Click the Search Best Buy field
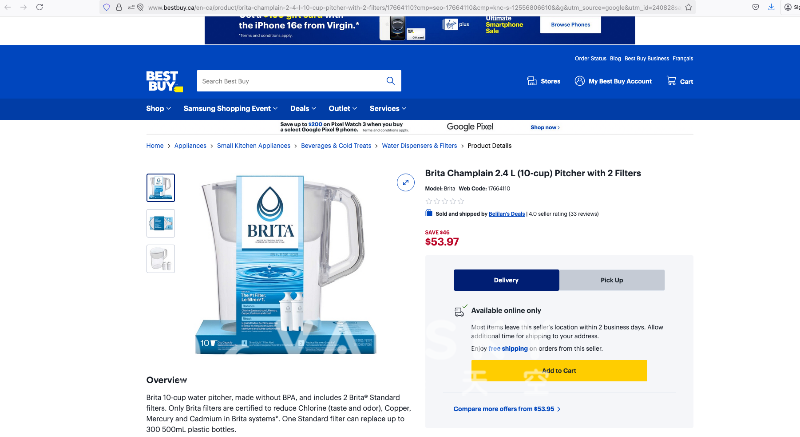This screenshot has height=437, width=800. pyautogui.click(x=291, y=81)
